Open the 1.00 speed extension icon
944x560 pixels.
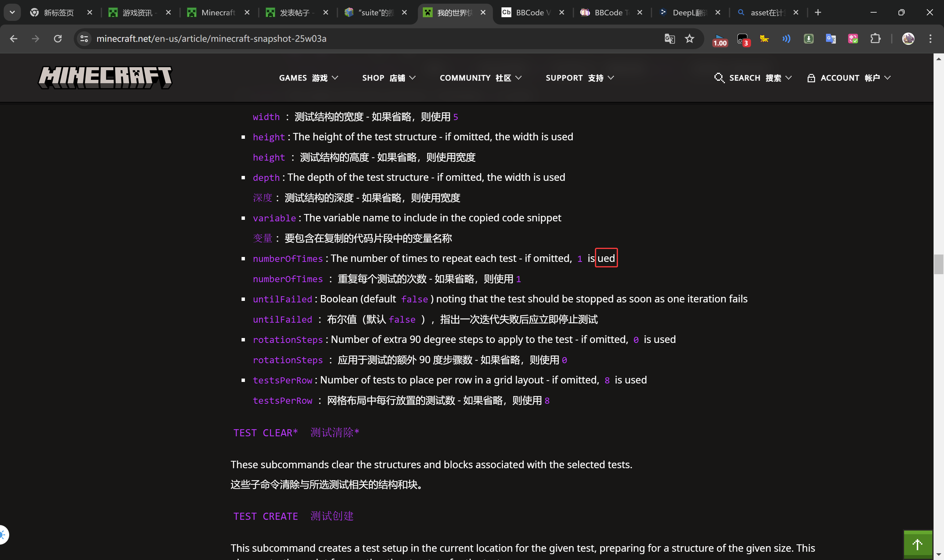tap(720, 40)
